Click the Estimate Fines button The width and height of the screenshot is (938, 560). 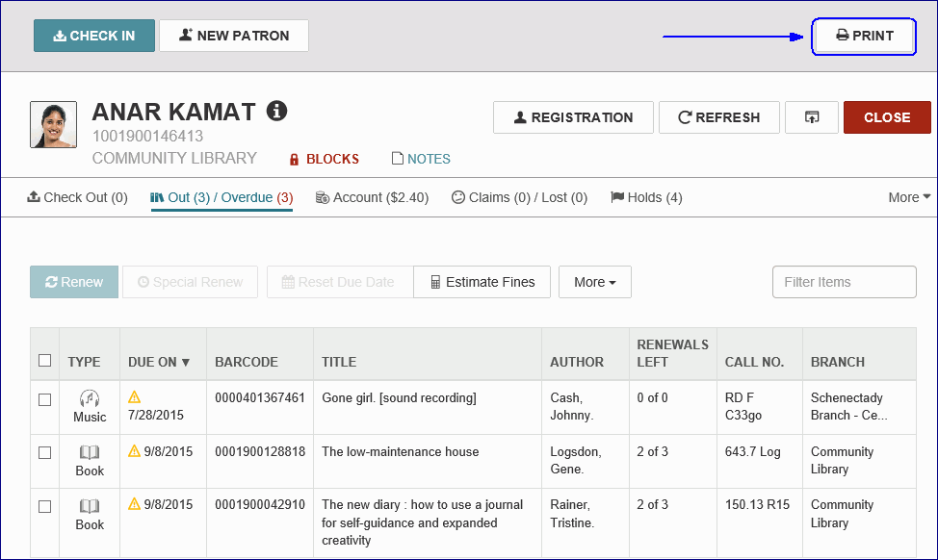482,282
